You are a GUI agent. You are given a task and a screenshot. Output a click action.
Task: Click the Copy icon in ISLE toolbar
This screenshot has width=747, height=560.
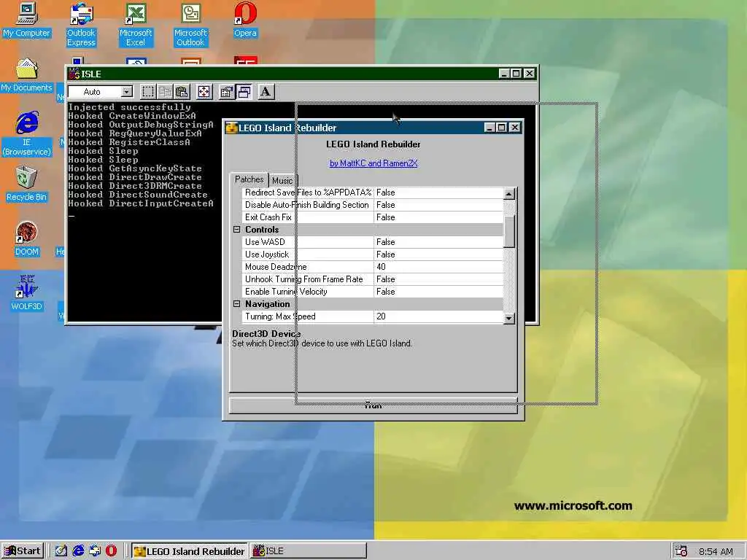(165, 91)
